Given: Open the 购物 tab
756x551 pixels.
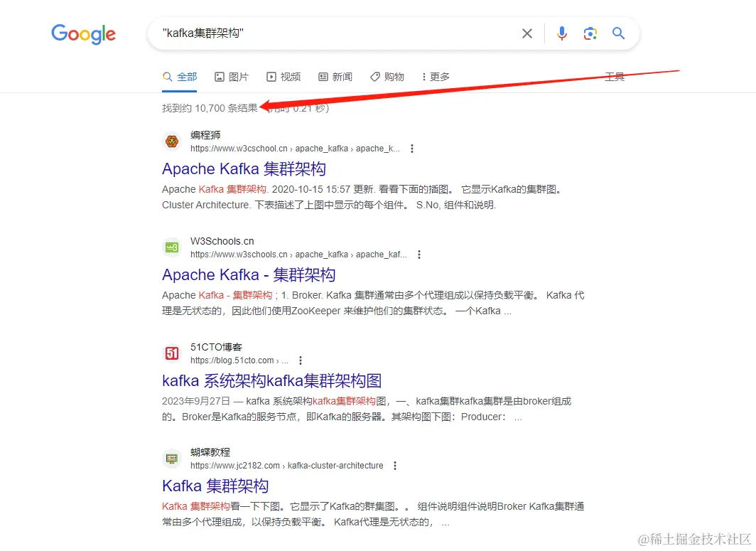Looking at the screenshot, I should click(387, 77).
